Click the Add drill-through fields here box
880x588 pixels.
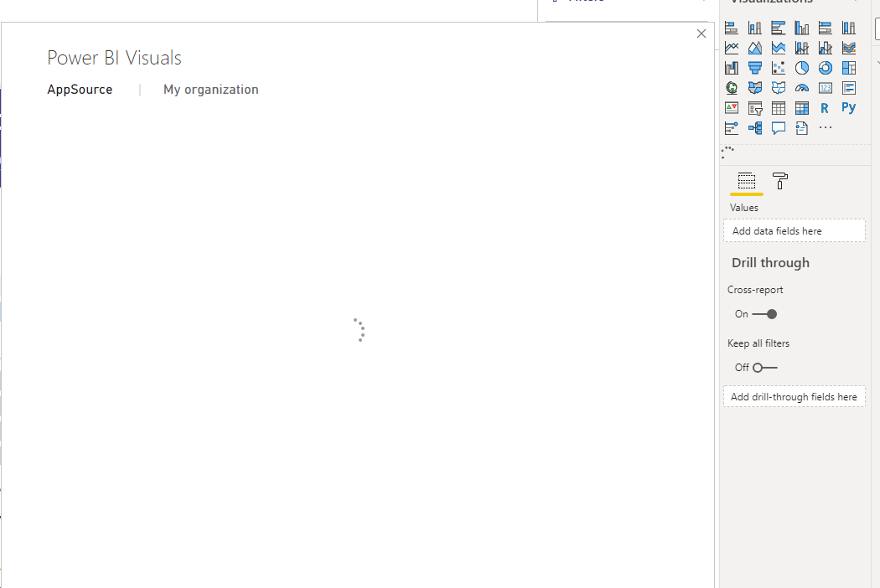(x=795, y=397)
